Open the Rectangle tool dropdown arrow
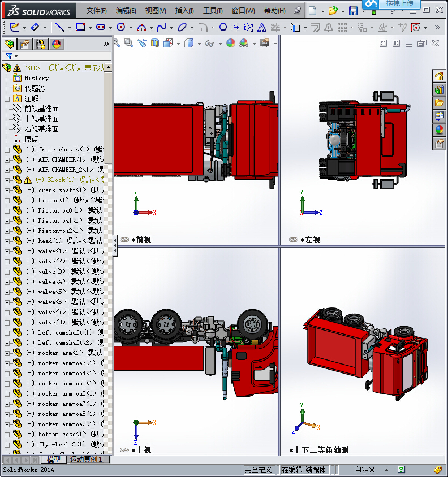The image size is (448, 477). pyautogui.click(x=90, y=28)
